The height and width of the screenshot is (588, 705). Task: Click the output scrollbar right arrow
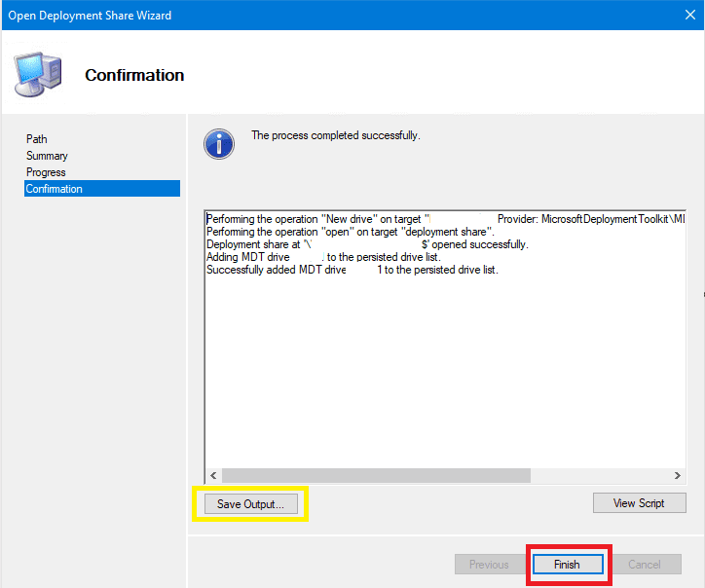click(x=678, y=475)
